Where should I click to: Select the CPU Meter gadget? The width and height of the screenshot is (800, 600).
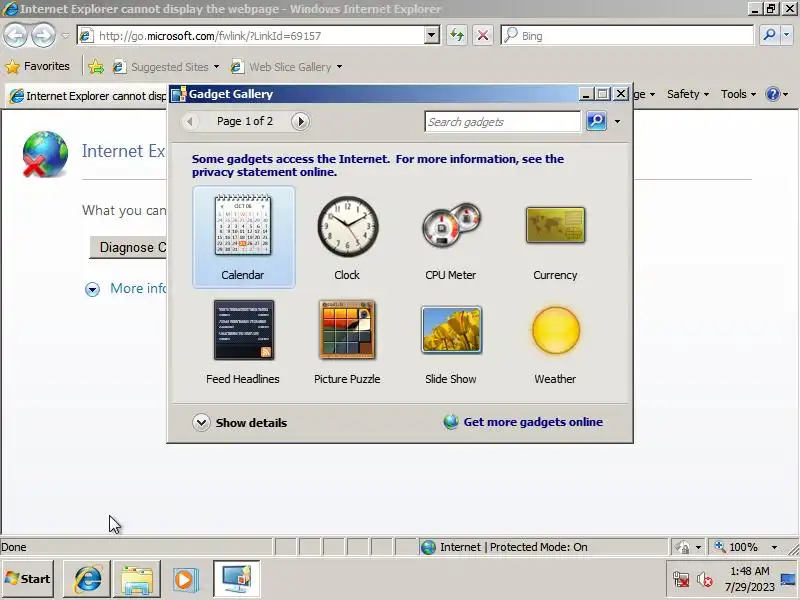451,237
